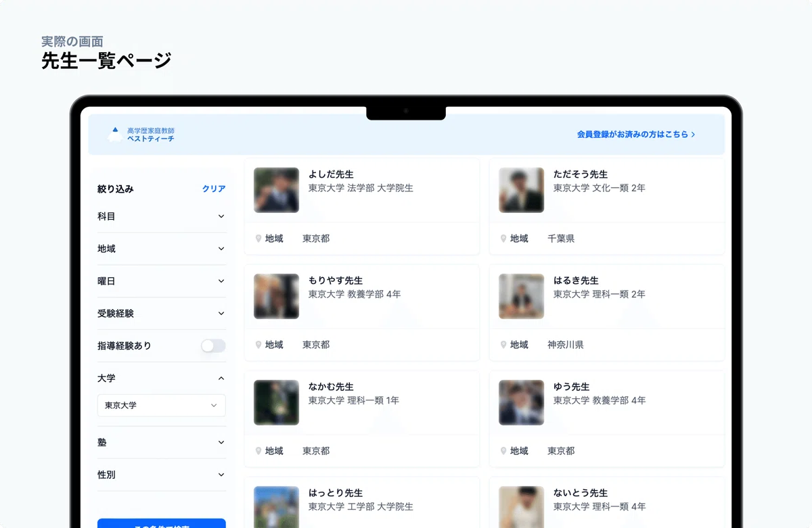
Task: Expand the 性別 filter section
Action: (221, 475)
